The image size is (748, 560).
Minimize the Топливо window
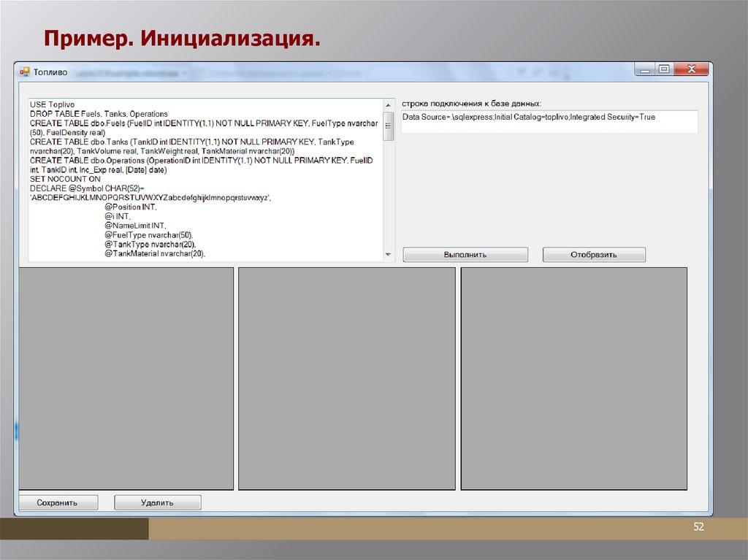(x=644, y=69)
